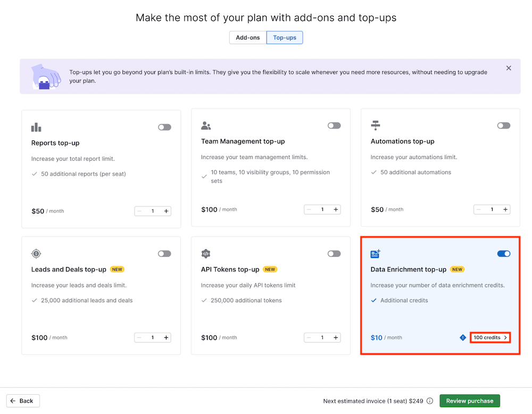Click the Data Enrichment card icon

tap(376, 254)
